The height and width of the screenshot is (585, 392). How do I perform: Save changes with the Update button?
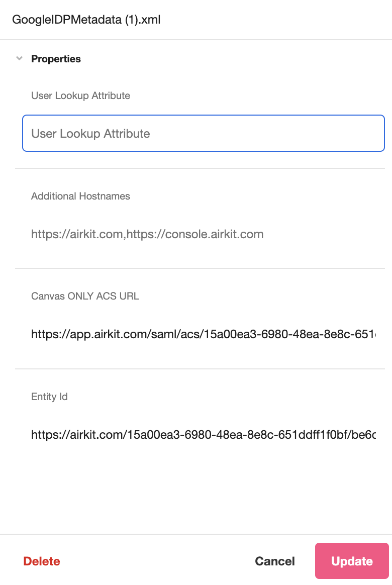coord(352,561)
